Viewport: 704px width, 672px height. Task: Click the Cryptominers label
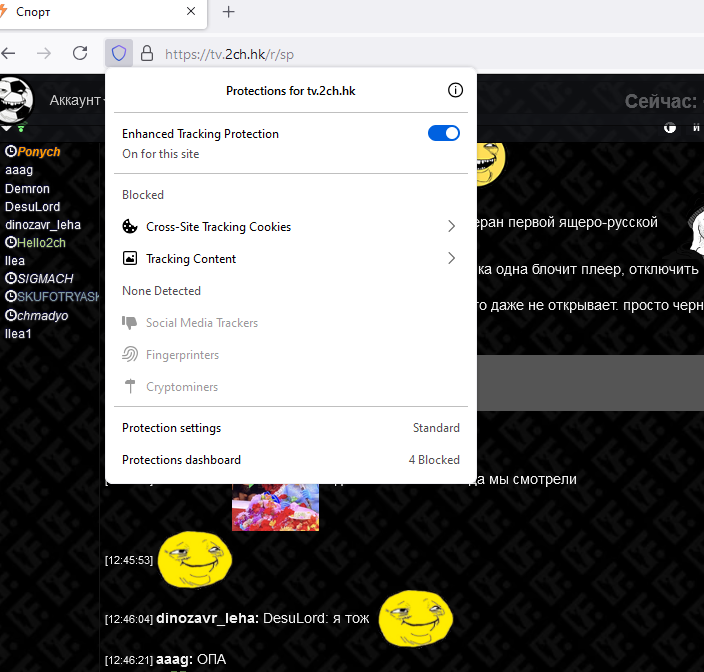click(x=182, y=387)
